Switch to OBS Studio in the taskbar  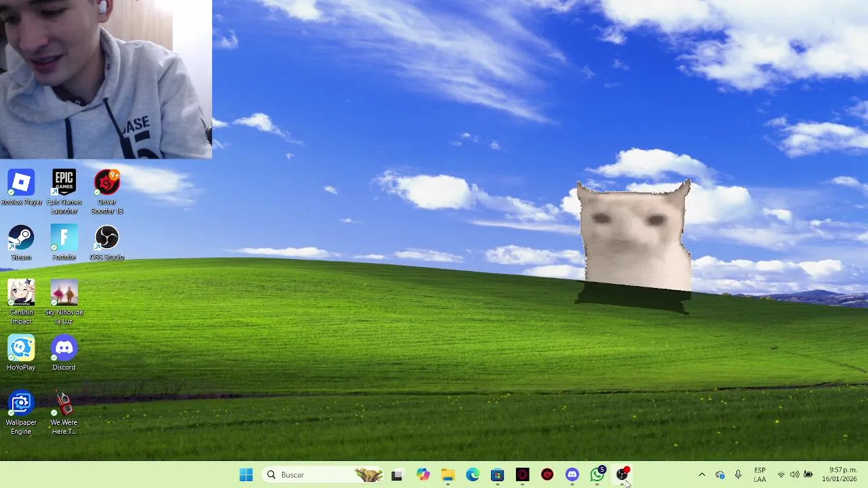pos(623,474)
